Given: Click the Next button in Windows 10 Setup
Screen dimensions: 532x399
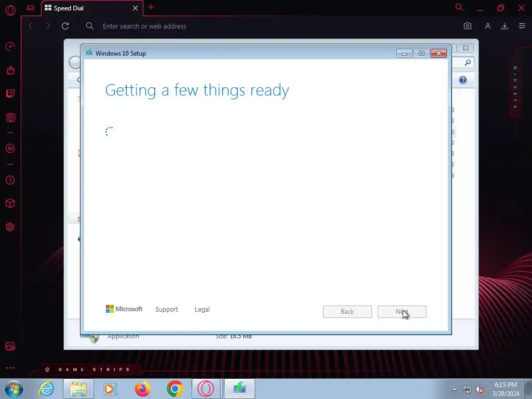Looking at the screenshot, I should [x=402, y=312].
